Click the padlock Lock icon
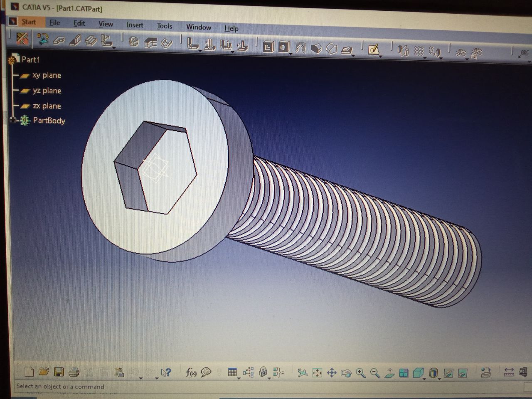532x399 pixels. pos(263,372)
